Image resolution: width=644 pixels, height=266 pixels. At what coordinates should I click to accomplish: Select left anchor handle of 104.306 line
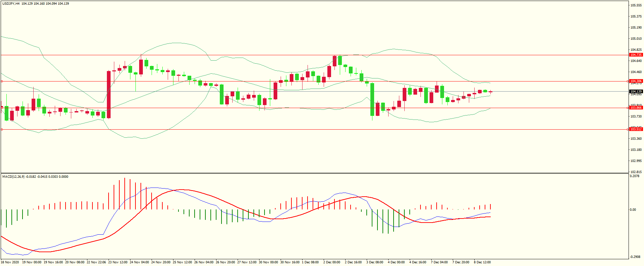2,81
